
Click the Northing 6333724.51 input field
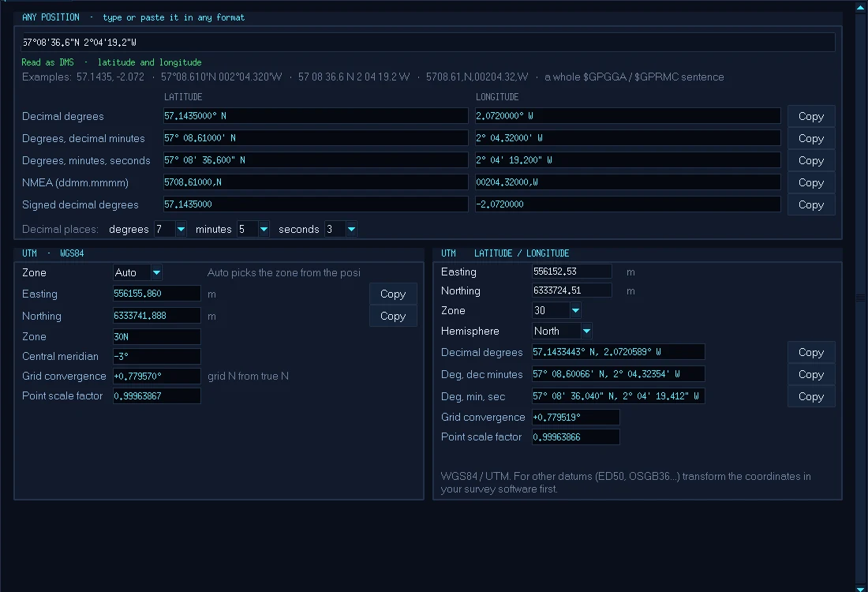[x=572, y=290]
